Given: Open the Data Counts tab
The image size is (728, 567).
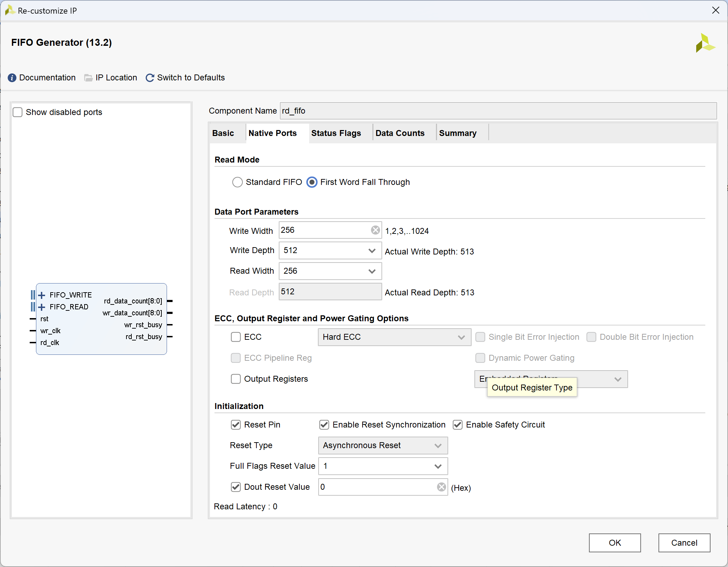Looking at the screenshot, I should tap(400, 133).
